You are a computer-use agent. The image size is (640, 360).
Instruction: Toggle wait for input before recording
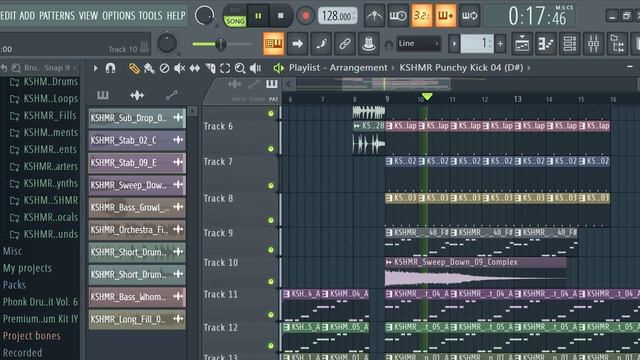[x=398, y=16]
